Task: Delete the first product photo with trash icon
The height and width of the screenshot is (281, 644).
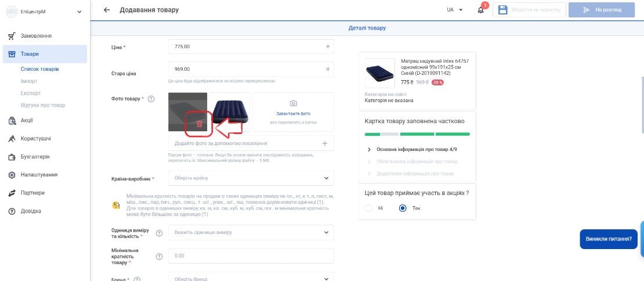Action: pyautogui.click(x=199, y=124)
